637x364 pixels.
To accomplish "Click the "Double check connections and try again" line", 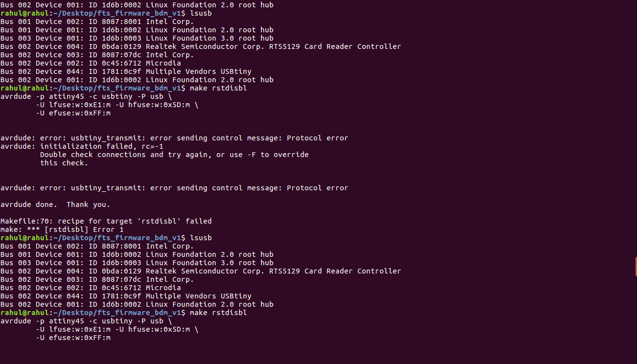I will (174, 155).
